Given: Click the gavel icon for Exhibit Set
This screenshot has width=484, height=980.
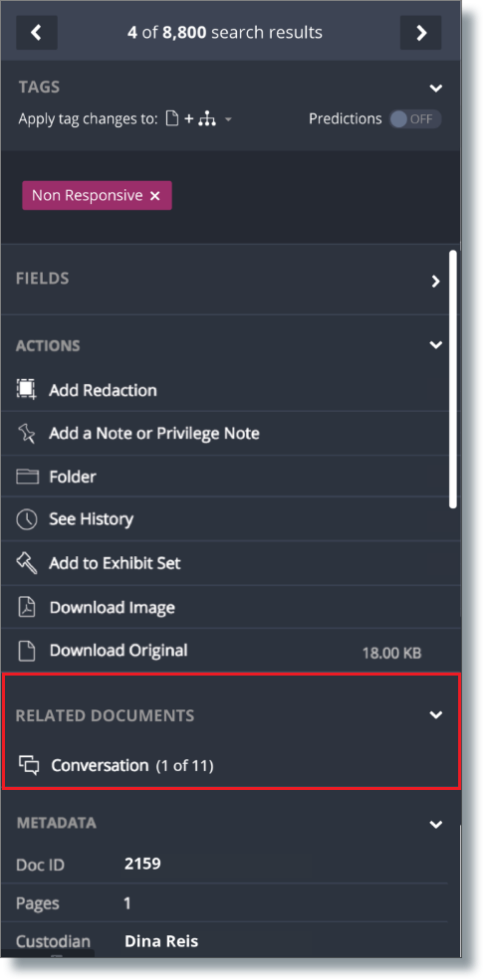Looking at the screenshot, I should click(x=26, y=562).
